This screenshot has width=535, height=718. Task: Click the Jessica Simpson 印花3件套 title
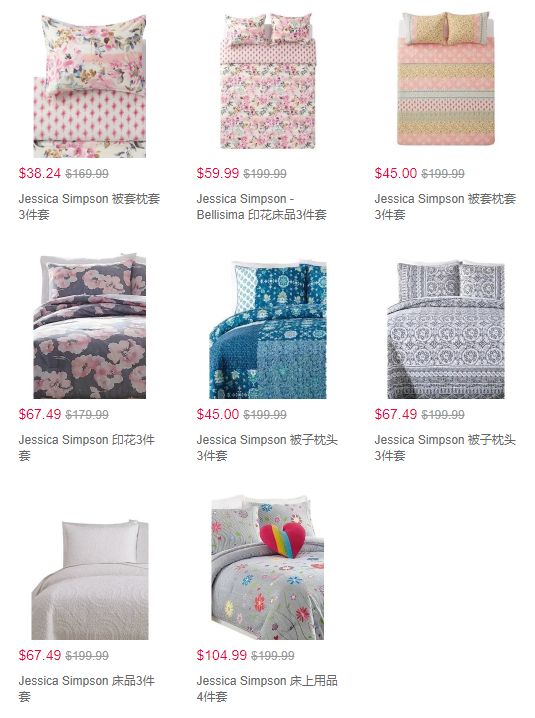[x=87, y=447]
